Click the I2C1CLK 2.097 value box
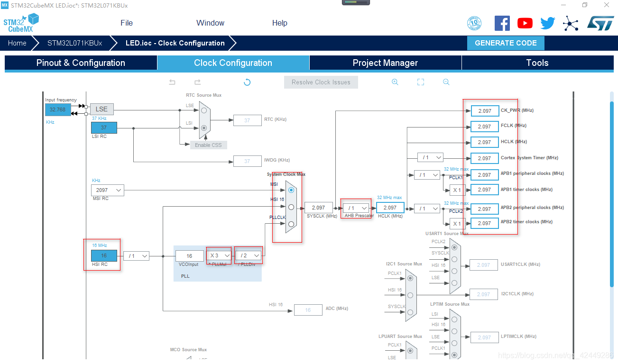 (x=483, y=294)
